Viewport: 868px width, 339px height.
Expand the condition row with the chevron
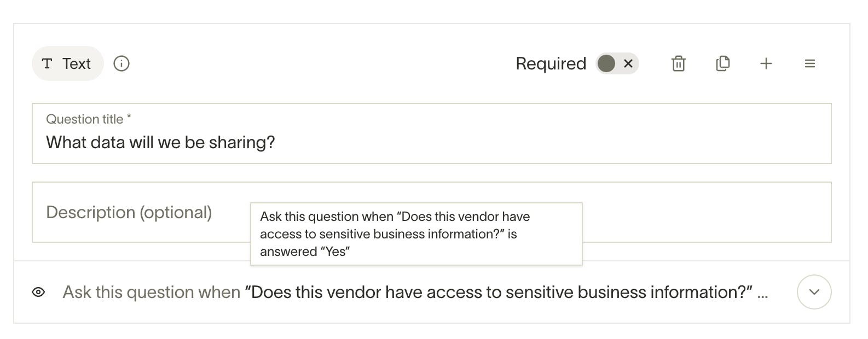814,292
